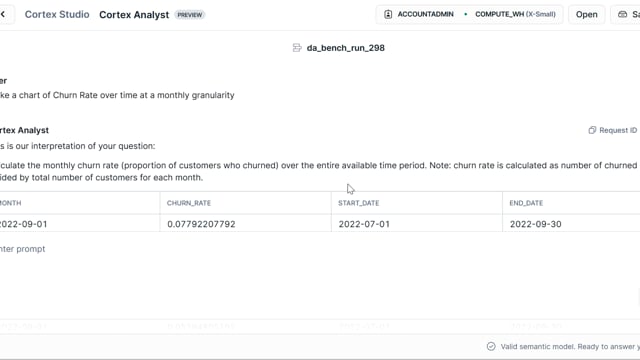Select the 2022-07-01 start date cell

417,224
